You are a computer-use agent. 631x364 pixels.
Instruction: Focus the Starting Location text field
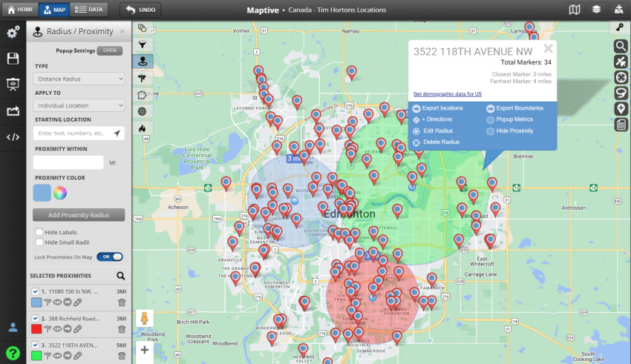pos(73,133)
